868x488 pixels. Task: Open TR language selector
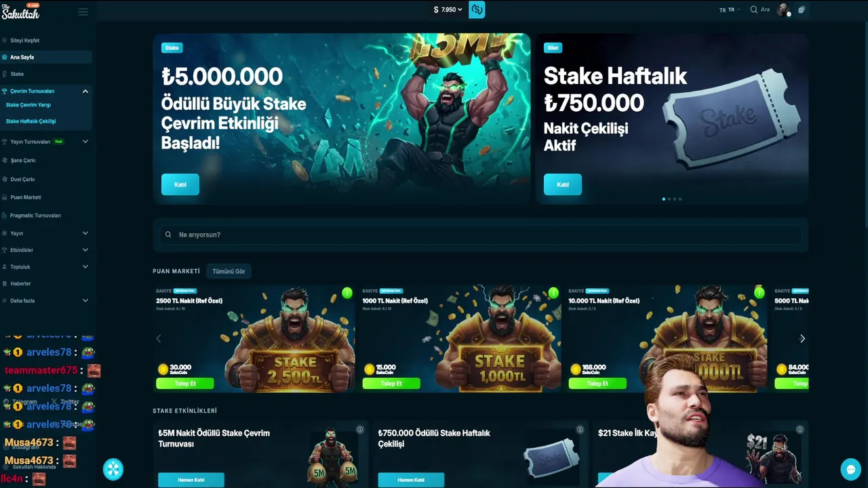click(730, 9)
